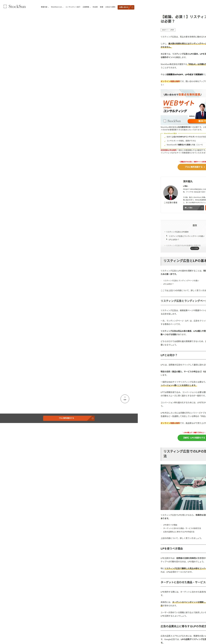Expand the StockSunとは menu
Screen dimensions: 206x644
point(57,7)
